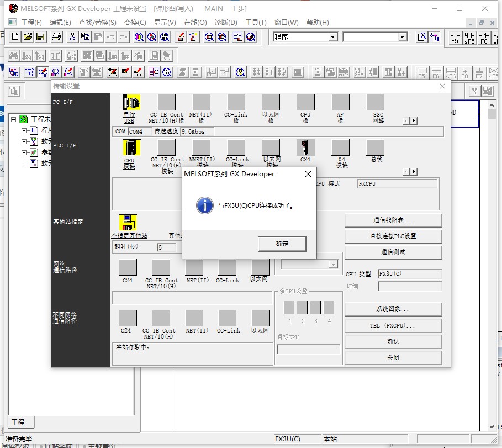
Task: Open the 编辑(E) menu
Action: pyautogui.click(x=60, y=23)
